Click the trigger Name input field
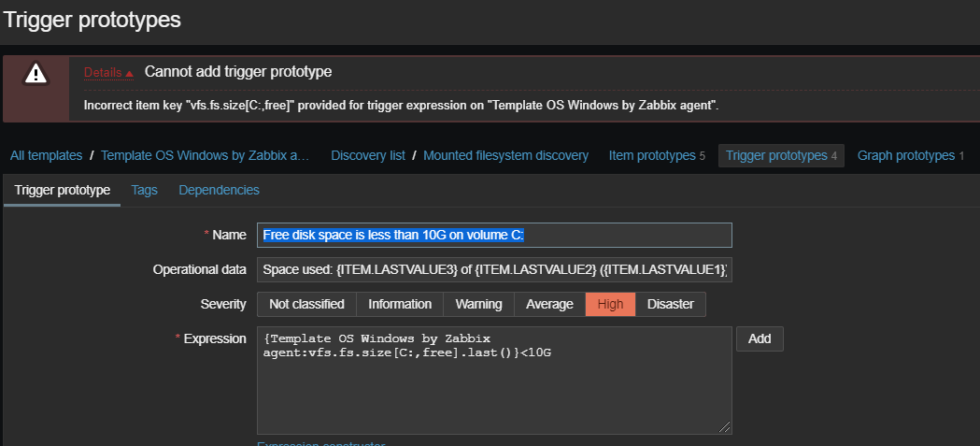This screenshot has height=446, width=980. (x=494, y=235)
